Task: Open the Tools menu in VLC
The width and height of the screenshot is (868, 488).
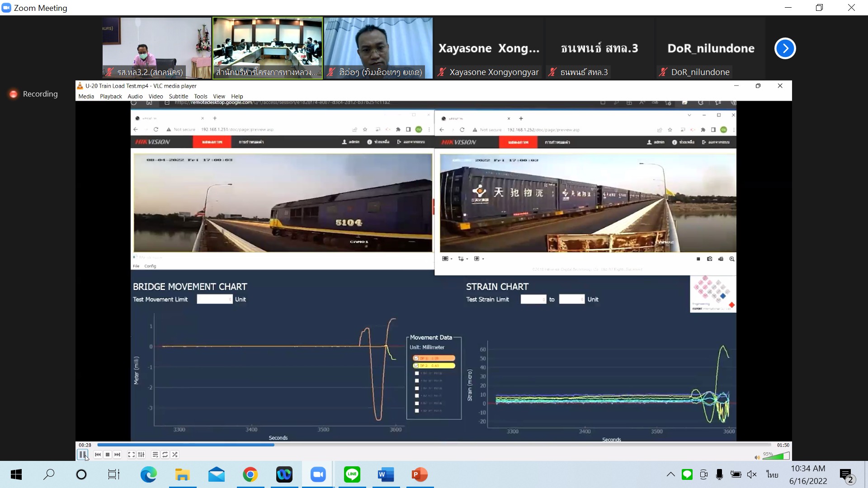Action: coord(200,96)
